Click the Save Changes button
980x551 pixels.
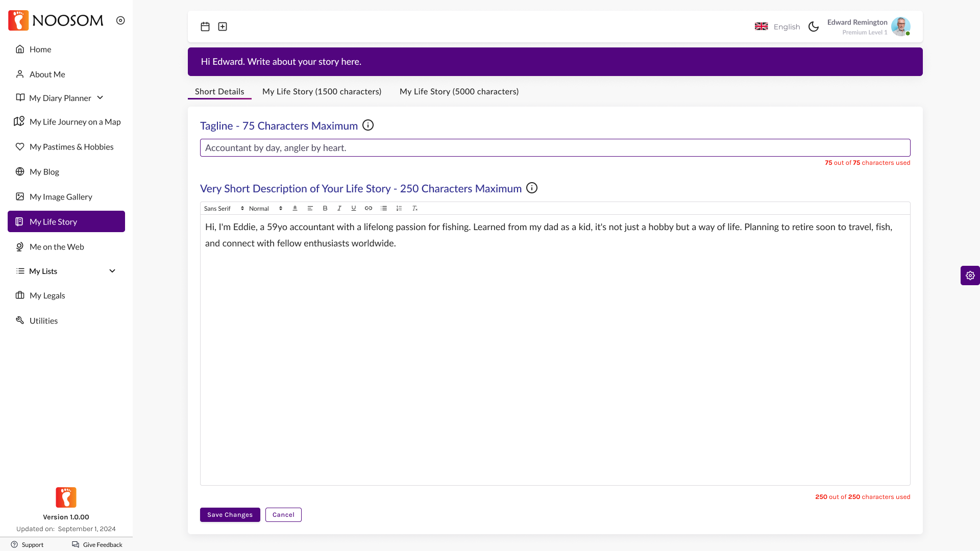230,515
